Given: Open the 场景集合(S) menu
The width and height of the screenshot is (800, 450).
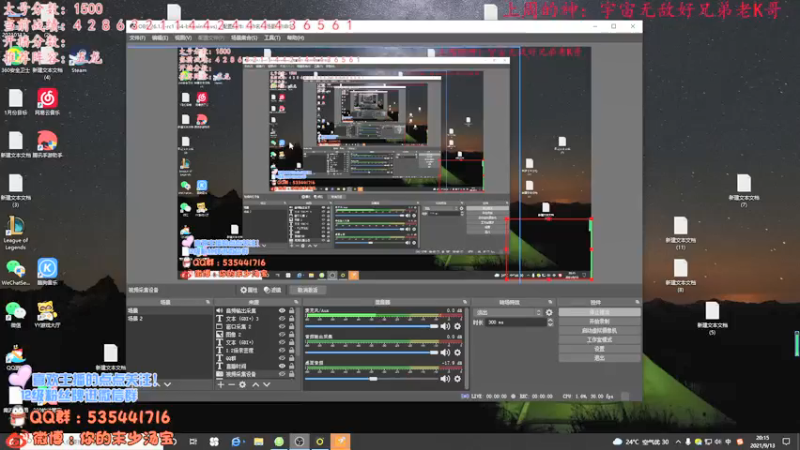Looking at the screenshot, I should coord(244,38).
